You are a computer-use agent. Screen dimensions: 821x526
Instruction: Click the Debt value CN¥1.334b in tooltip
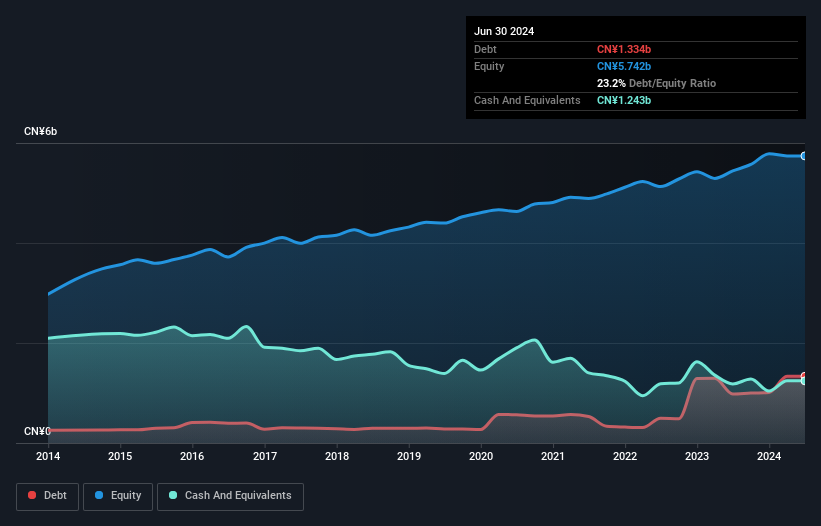coord(624,49)
